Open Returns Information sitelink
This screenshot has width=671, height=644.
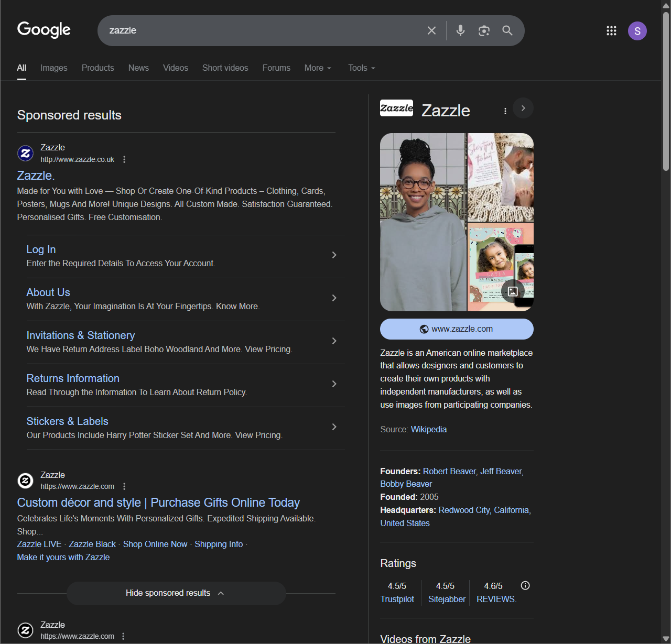pos(73,378)
